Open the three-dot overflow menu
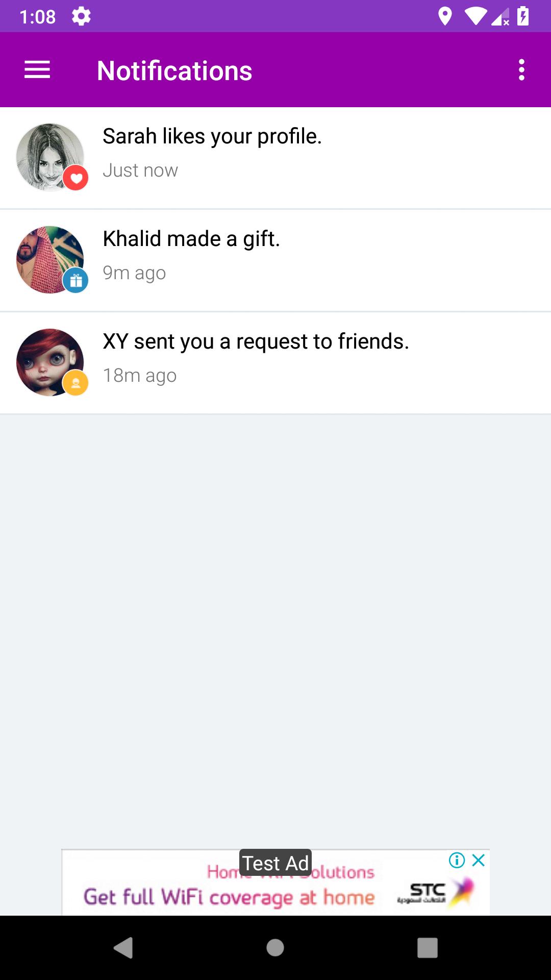Image resolution: width=551 pixels, height=980 pixels. [x=521, y=70]
